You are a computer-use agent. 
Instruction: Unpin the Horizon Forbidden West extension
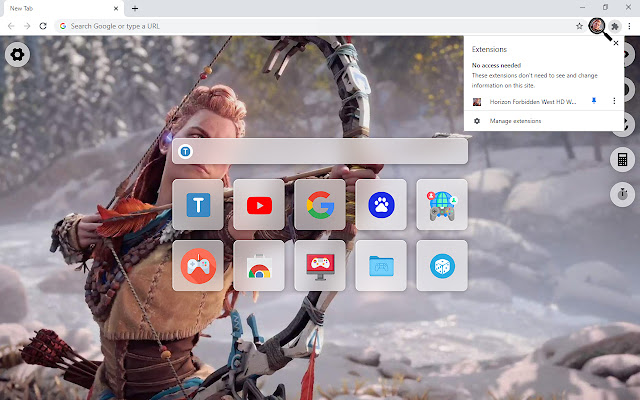(x=594, y=100)
